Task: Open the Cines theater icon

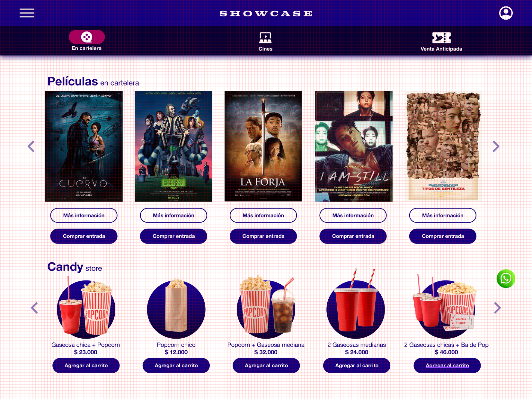Action: point(265,38)
